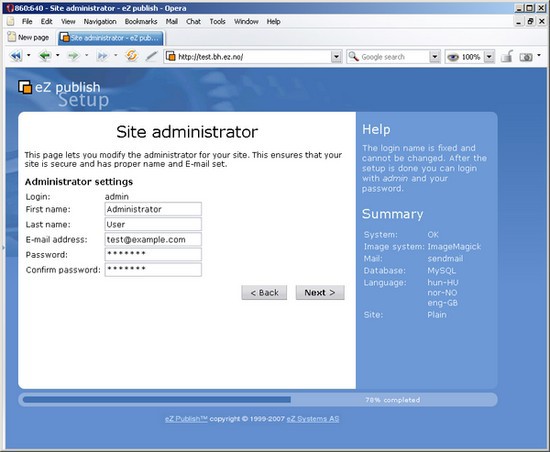The height and width of the screenshot is (452, 550).
Task: Click the eZ publish logo icon
Action: coord(25,87)
